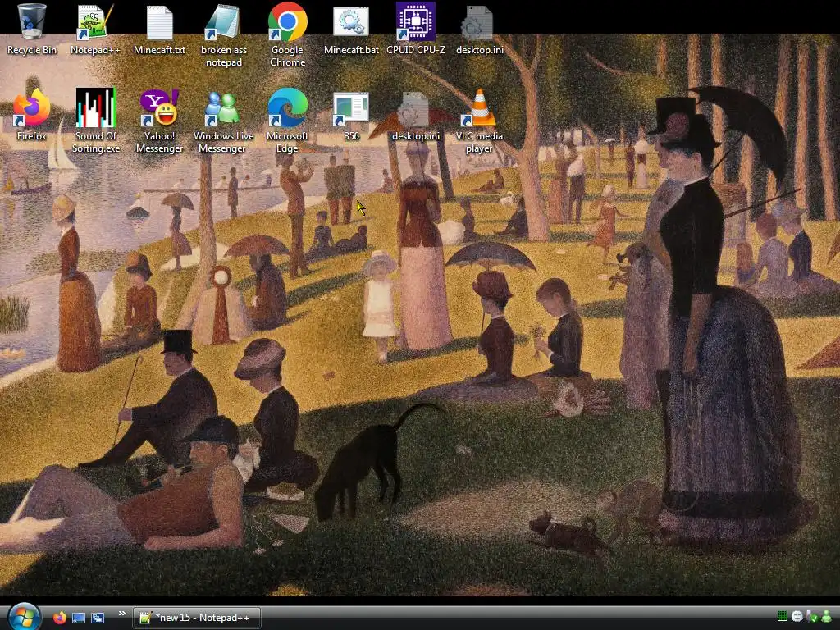Select the desktop.ini beside VLC
The image size is (840, 630).
(x=416, y=116)
